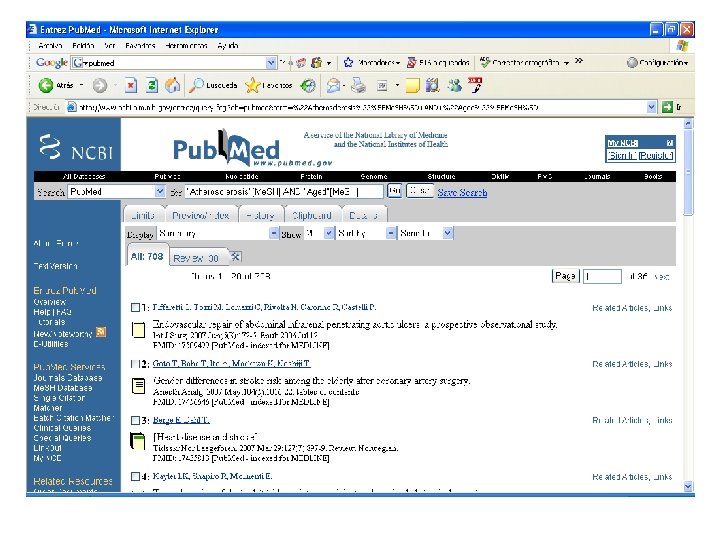Open the Búsqueda search pane

point(213,85)
